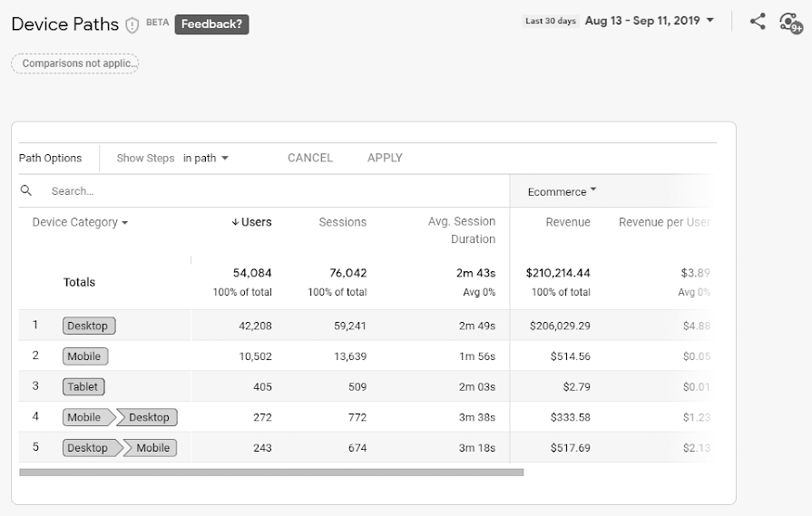Expand the Show Steps in path dropdown
This screenshot has width=812, height=516.
pyautogui.click(x=206, y=158)
